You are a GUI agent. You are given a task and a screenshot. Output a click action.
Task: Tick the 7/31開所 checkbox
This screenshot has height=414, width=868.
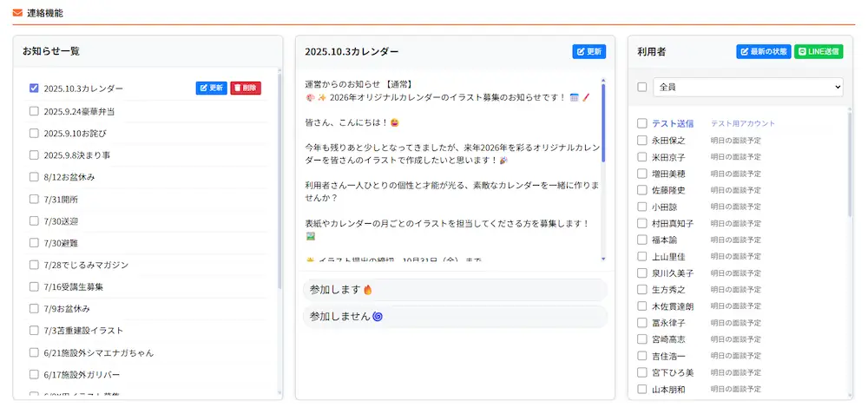point(34,199)
